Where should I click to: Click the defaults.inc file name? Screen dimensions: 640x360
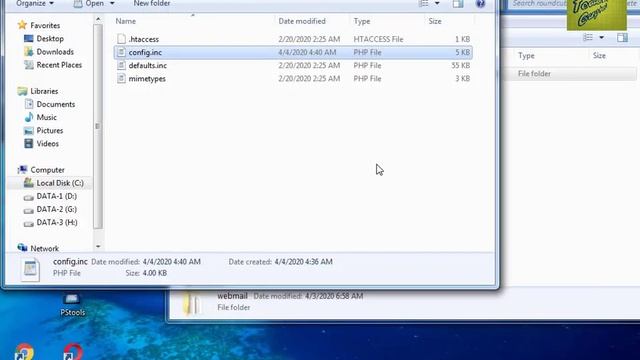(x=148, y=65)
